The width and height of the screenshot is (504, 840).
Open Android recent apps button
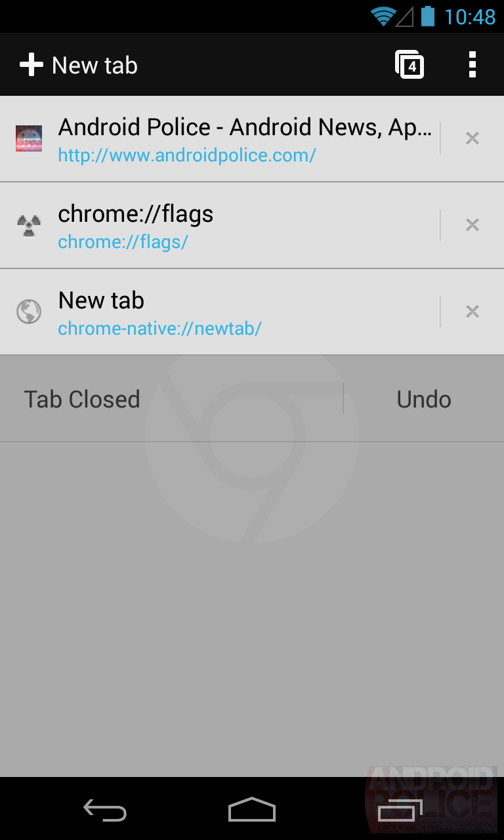(400, 810)
